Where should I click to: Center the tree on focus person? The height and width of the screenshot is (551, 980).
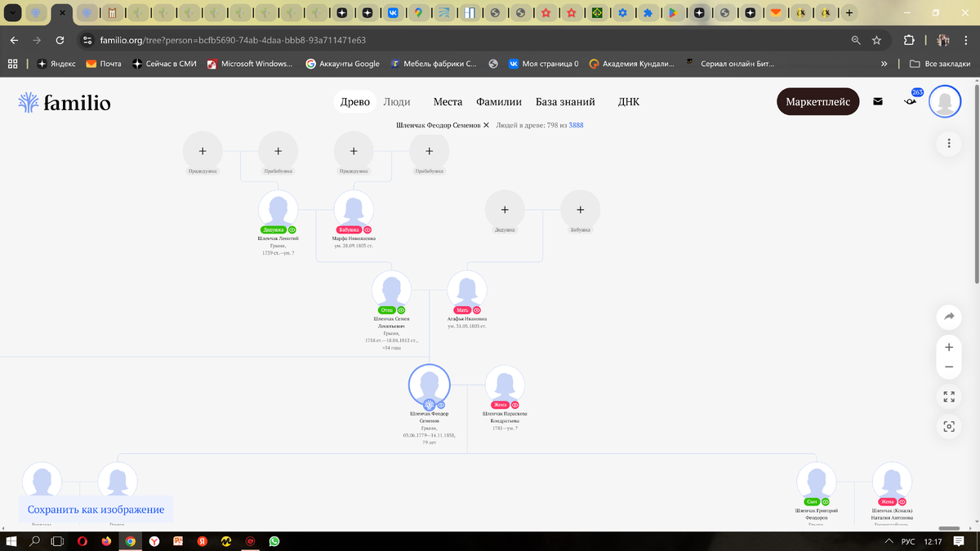click(949, 426)
